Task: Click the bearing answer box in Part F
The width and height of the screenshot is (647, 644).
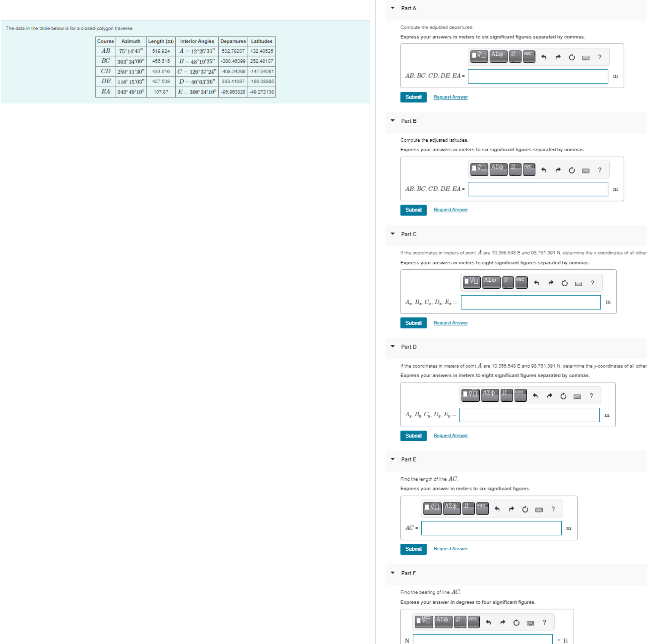Action: 482,639
